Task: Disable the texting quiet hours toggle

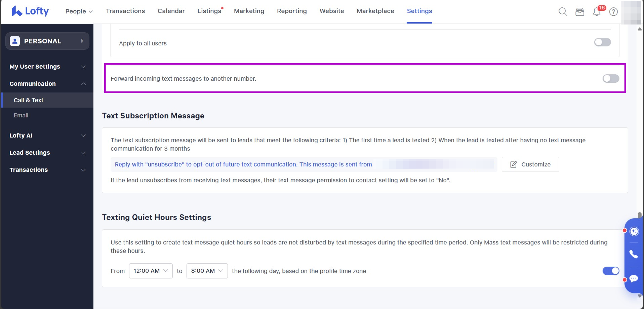Action: click(611, 271)
